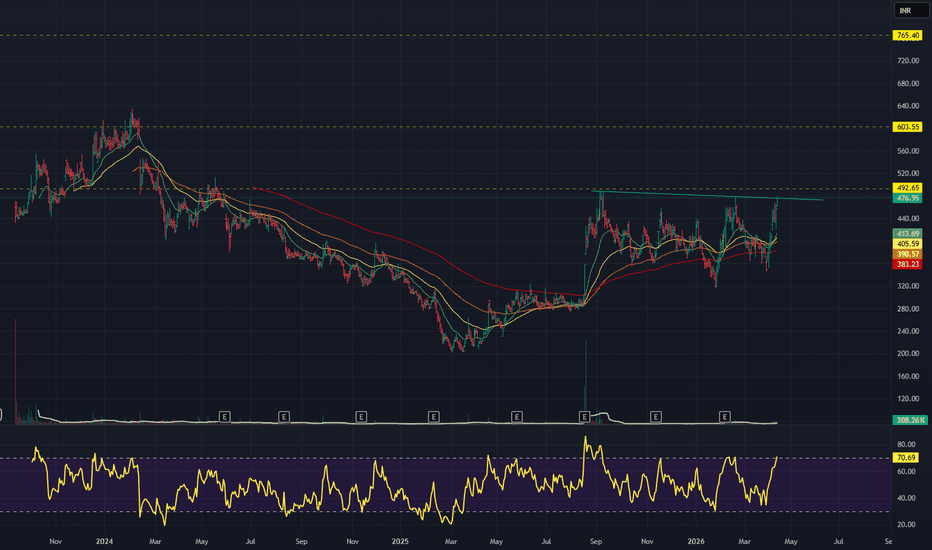Click the 80.00 level on RSI scale
932x550 pixels.
coord(907,444)
